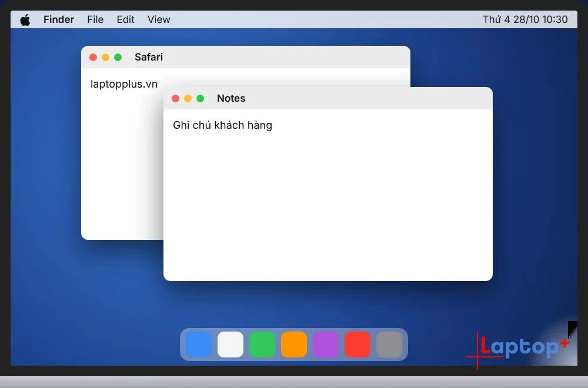Open the File menu

click(x=95, y=19)
